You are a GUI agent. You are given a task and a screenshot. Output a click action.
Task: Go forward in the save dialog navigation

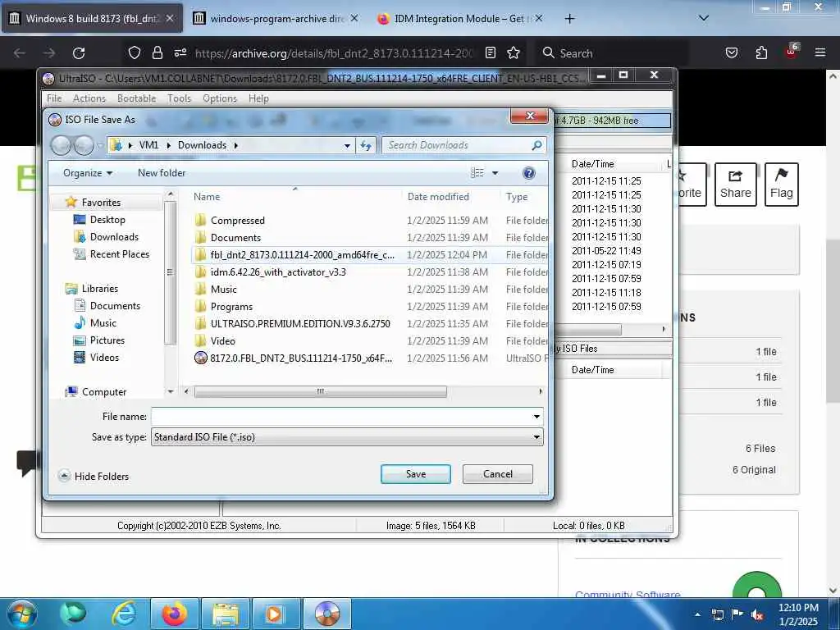pos(84,145)
